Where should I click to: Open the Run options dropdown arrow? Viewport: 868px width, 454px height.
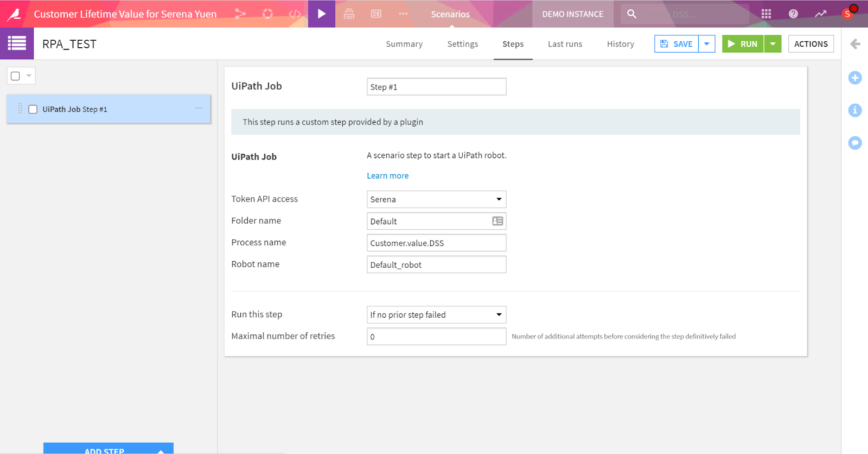point(773,44)
